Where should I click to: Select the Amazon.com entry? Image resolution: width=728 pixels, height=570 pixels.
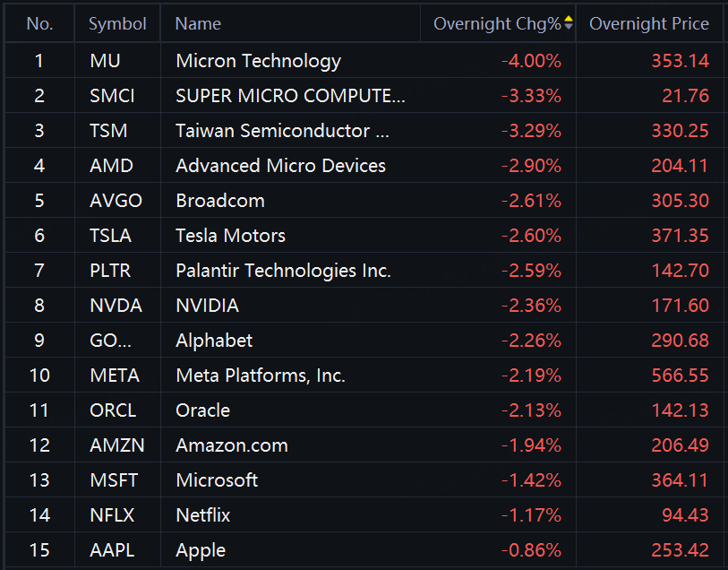click(x=232, y=445)
